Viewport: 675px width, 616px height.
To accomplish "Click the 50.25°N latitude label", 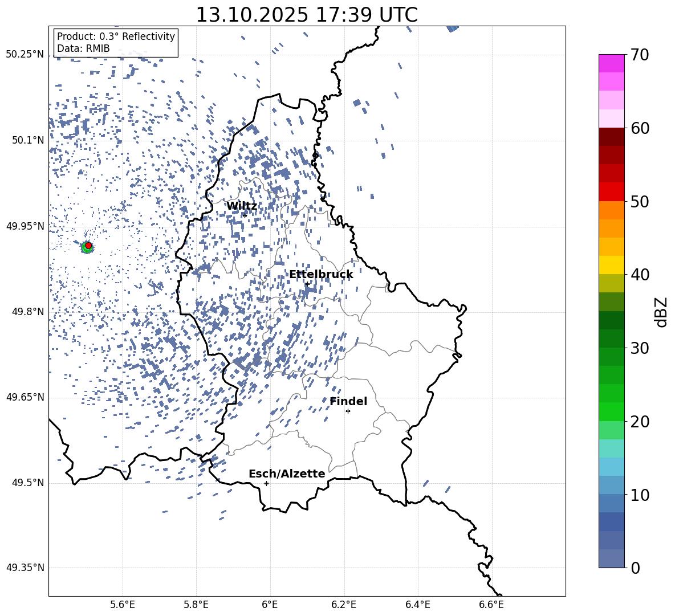I will pyautogui.click(x=25, y=55).
